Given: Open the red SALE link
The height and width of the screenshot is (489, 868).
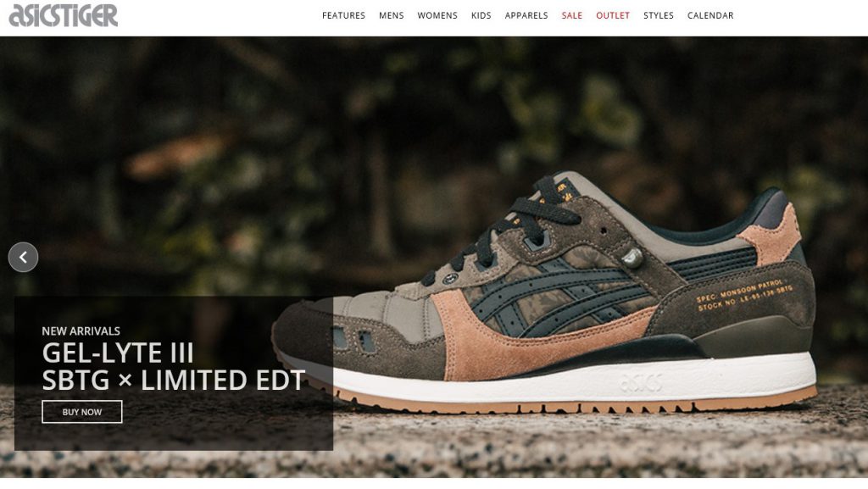Looking at the screenshot, I should click(x=572, y=15).
